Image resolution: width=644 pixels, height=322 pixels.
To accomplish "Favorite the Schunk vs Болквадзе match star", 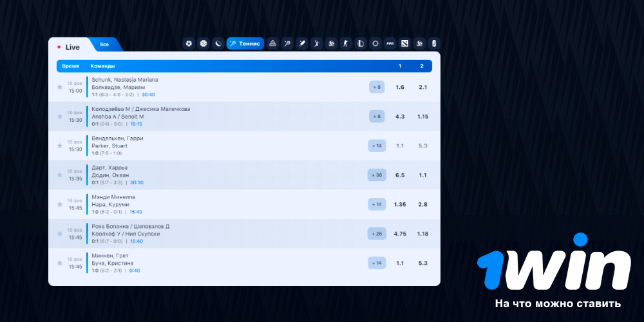I will click(59, 87).
